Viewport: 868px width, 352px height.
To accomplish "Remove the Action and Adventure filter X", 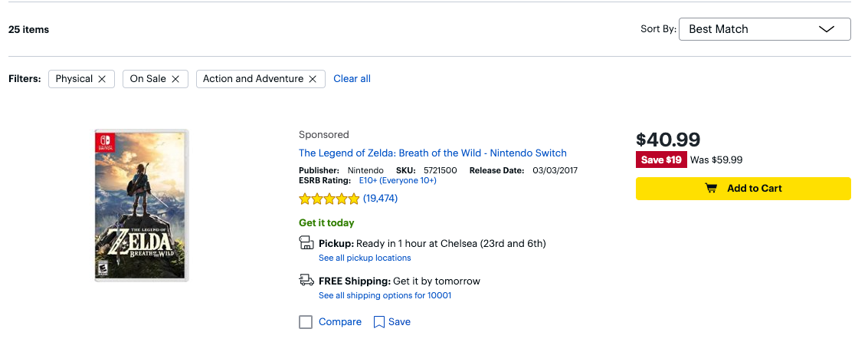I will (x=313, y=79).
